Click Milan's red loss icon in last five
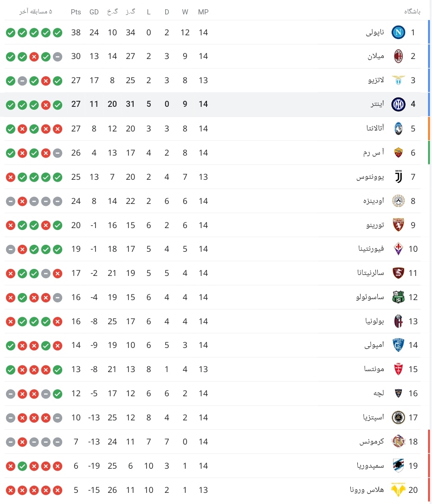Viewport: 432px width, 504px height. (x=34, y=57)
